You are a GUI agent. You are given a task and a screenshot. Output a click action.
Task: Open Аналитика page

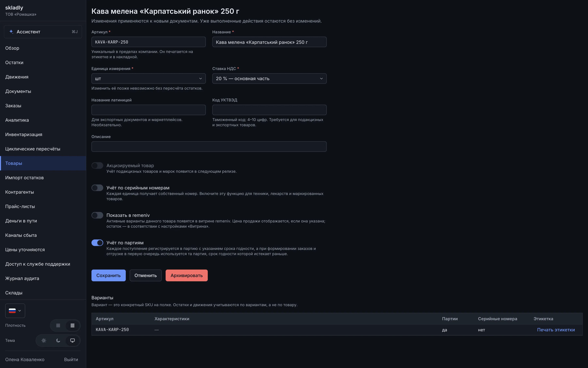tap(43, 120)
